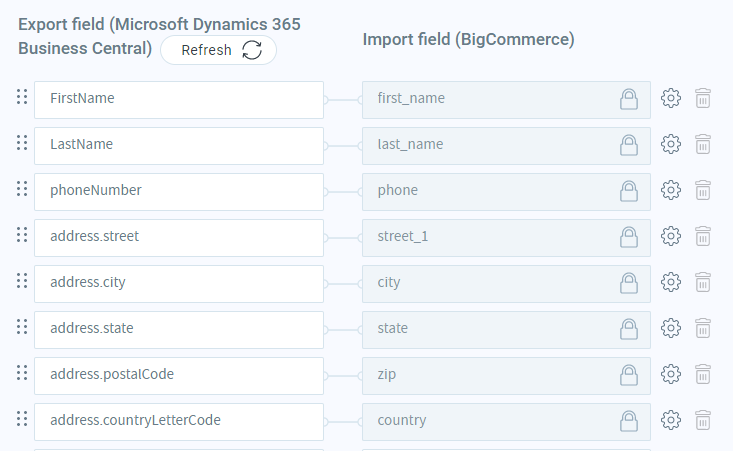The image size is (733, 451).
Task: Click the last_name import field
Action: pos(506,146)
